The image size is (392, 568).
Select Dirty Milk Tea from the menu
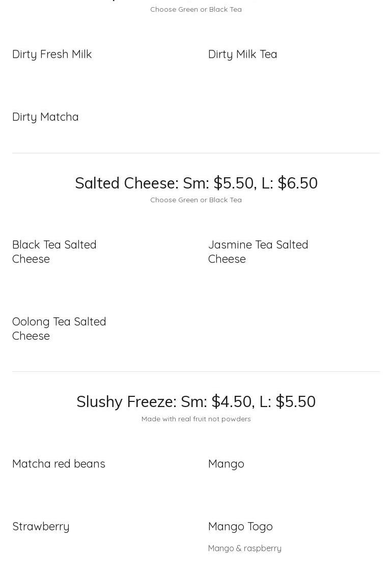(242, 54)
